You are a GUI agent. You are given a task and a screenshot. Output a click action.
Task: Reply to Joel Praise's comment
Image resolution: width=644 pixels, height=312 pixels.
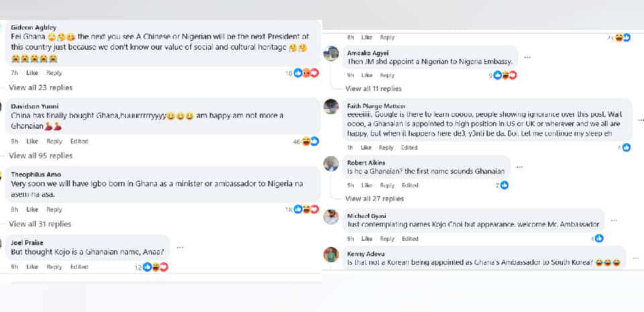(54, 267)
